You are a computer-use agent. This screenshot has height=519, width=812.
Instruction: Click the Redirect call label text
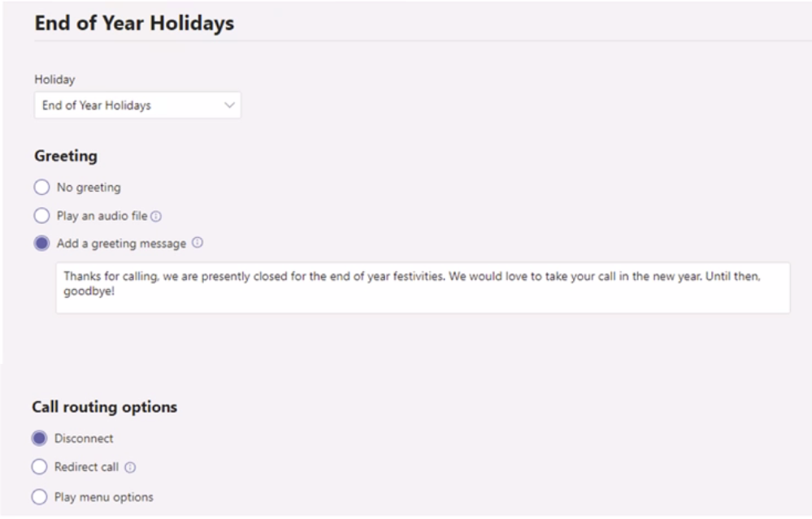[x=86, y=467]
